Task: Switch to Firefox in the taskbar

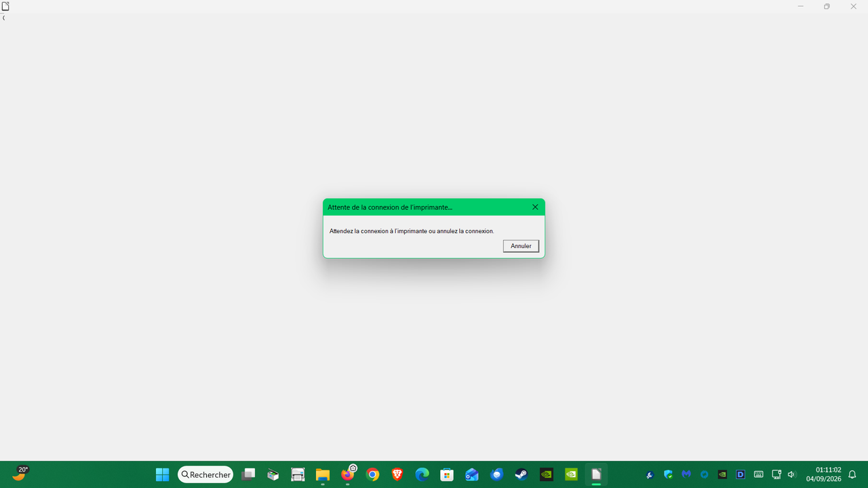Action: click(348, 474)
